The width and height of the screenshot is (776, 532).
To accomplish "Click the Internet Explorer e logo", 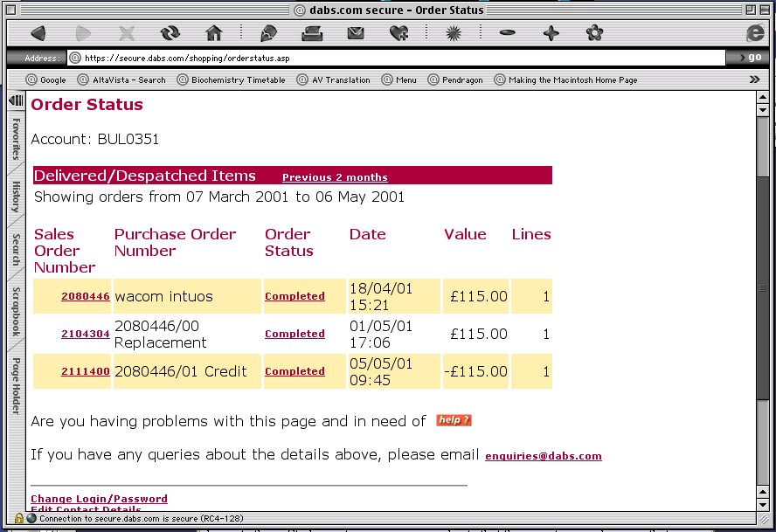I will click(x=755, y=33).
